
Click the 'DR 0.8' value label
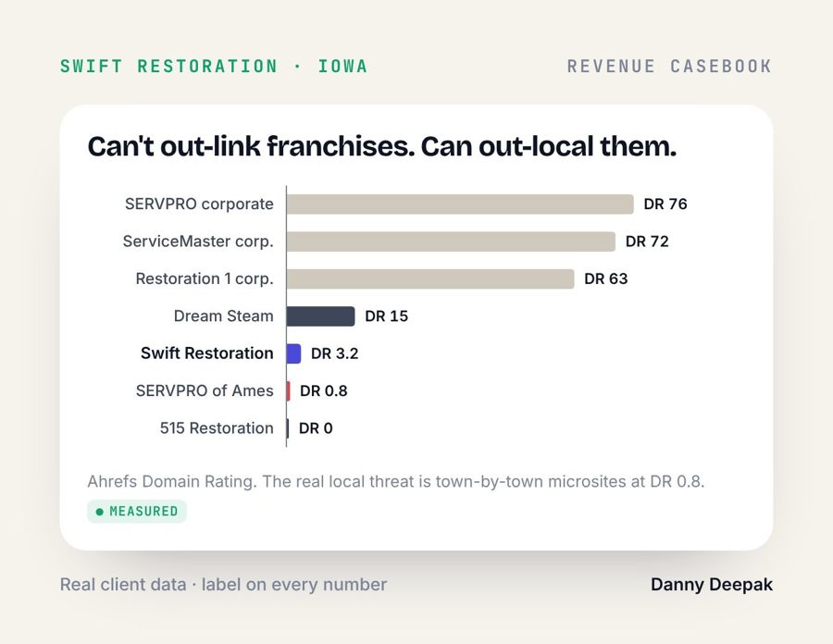(x=324, y=390)
